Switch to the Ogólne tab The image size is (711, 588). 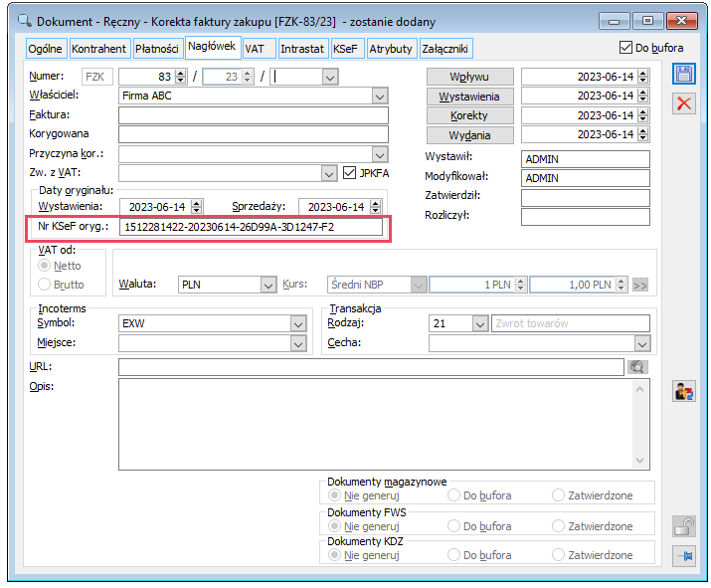pos(45,49)
